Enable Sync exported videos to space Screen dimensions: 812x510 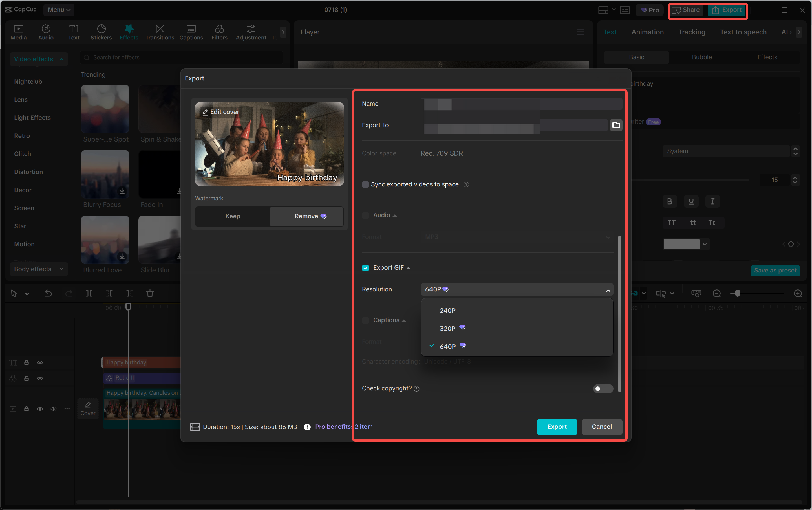(365, 184)
